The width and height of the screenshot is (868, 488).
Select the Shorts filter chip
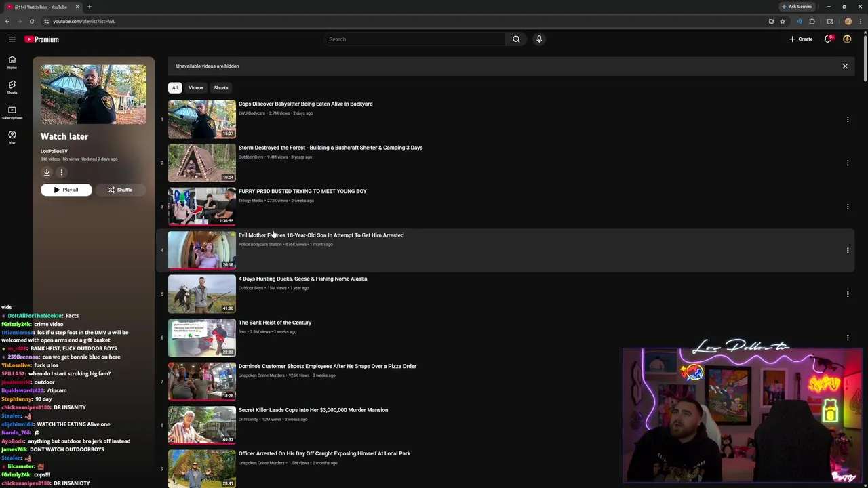click(x=221, y=87)
